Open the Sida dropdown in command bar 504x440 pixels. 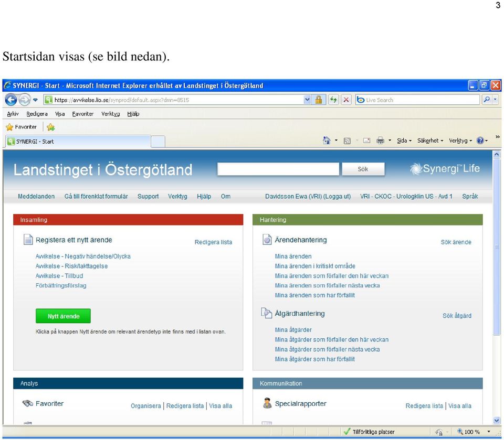404,141
